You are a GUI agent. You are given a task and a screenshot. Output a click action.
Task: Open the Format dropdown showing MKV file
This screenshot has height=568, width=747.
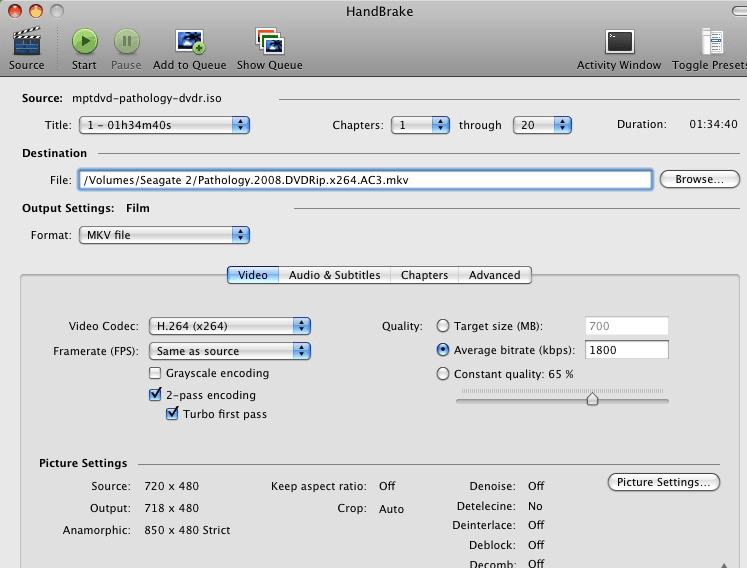(164, 235)
